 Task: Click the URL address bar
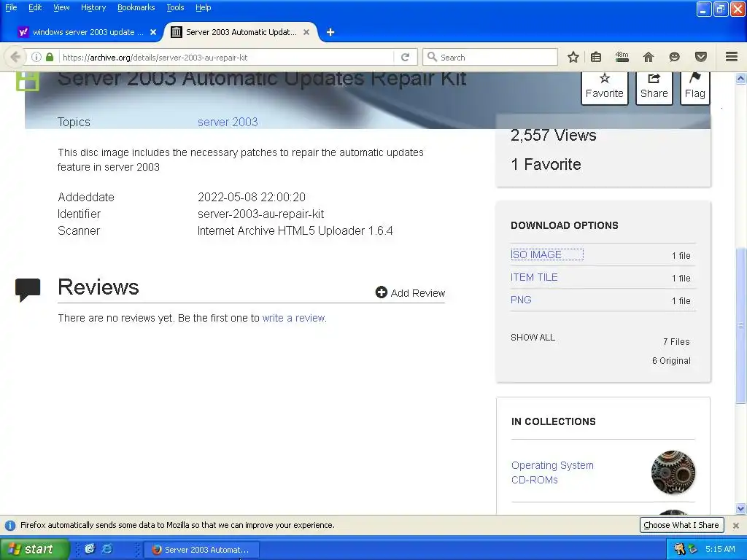pyautogui.click(x=226, y=57)
